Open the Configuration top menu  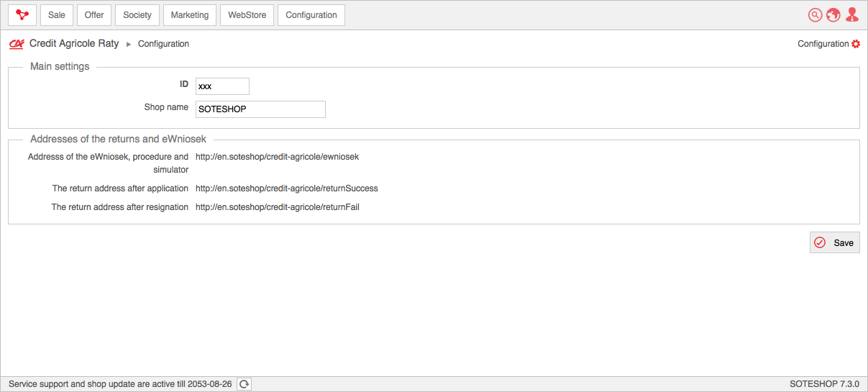pos(311,15)
